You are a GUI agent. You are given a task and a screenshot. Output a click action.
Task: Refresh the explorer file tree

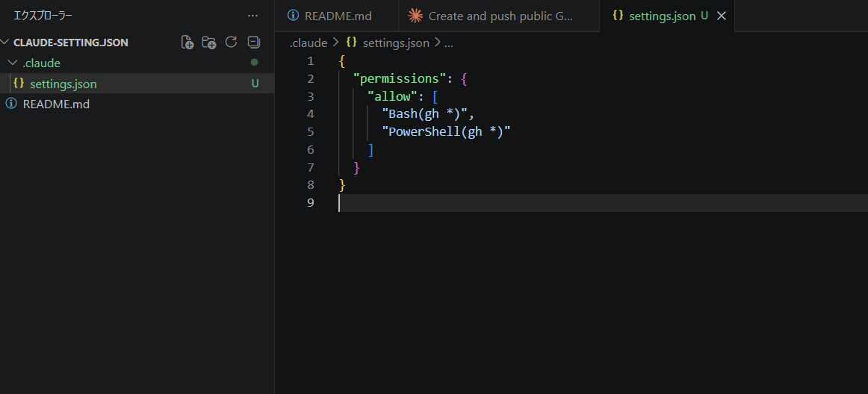tap(232, 42)
